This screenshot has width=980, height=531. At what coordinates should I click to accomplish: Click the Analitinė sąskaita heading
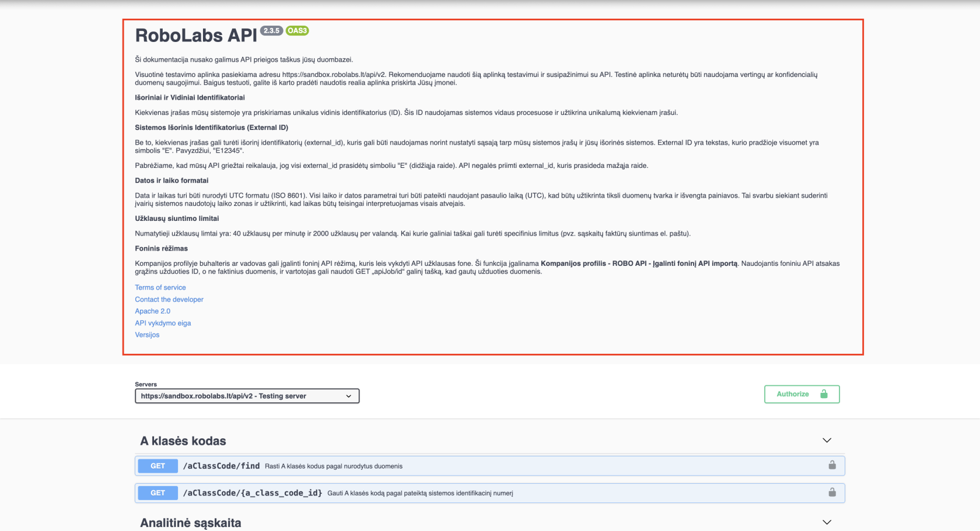(x=191, y=523)
